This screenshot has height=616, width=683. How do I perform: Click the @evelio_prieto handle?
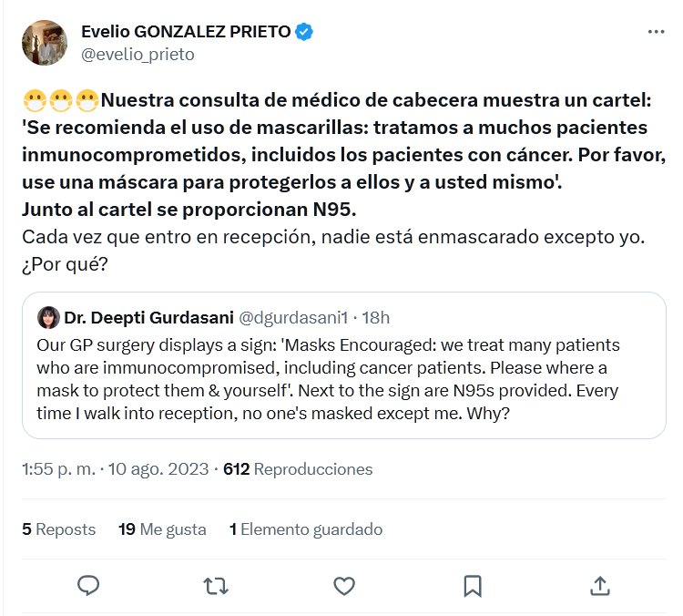[x=138, y=55]
